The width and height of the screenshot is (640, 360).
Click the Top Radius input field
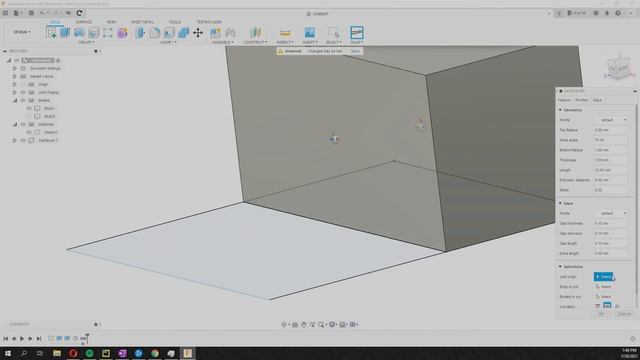click(x=611, y=130)
